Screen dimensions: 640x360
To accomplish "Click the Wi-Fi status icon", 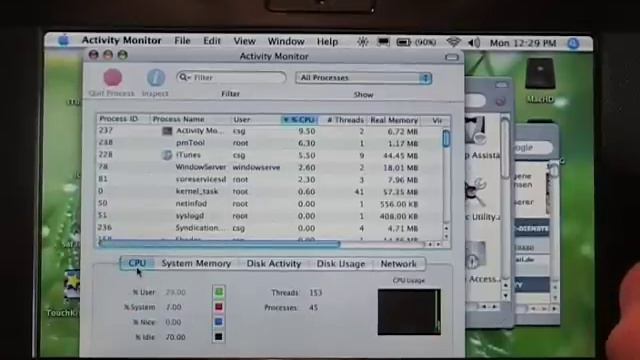I will [x=453, y=42].
